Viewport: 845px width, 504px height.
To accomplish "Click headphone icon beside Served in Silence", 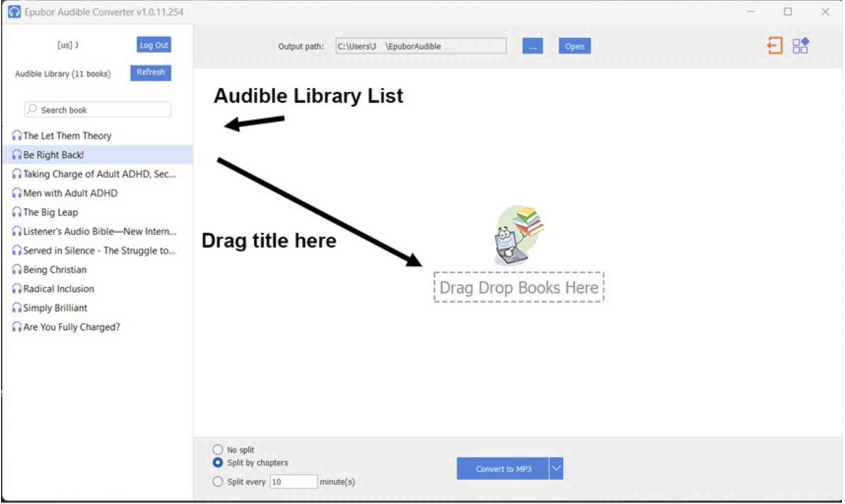I will click(x=17, y=251).
